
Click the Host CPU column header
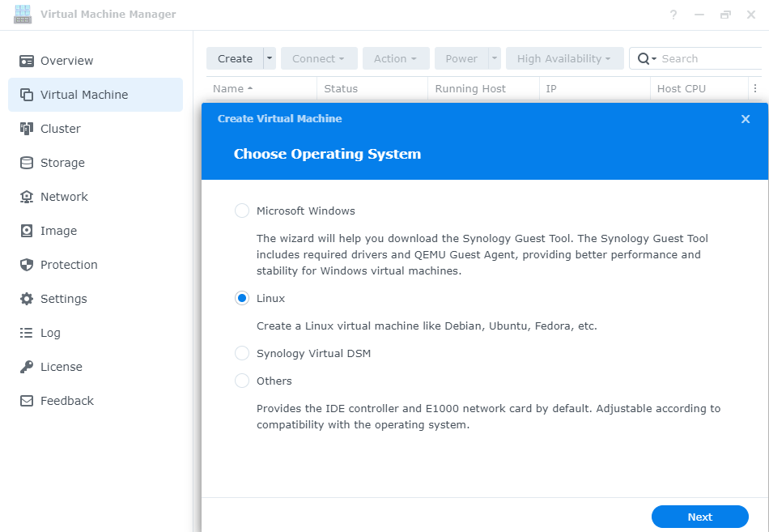point(699,89)
